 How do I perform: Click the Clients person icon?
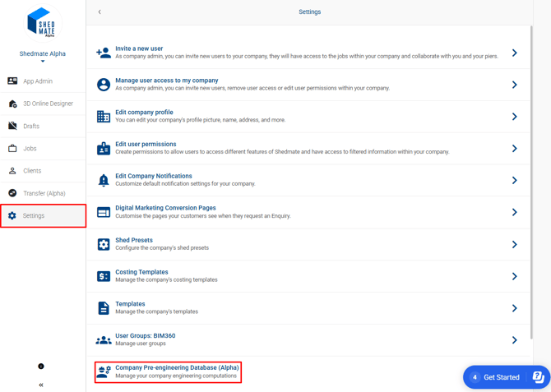(x=12, y=171)
